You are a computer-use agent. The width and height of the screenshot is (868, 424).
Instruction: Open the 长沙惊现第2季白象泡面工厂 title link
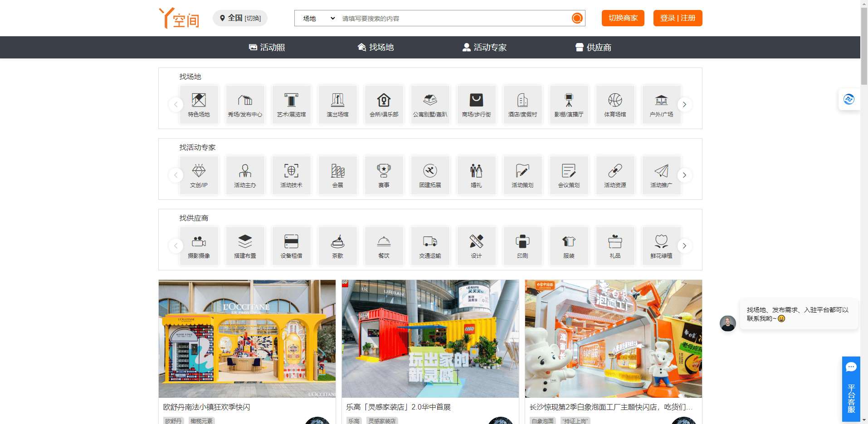[x=610, y=407]
